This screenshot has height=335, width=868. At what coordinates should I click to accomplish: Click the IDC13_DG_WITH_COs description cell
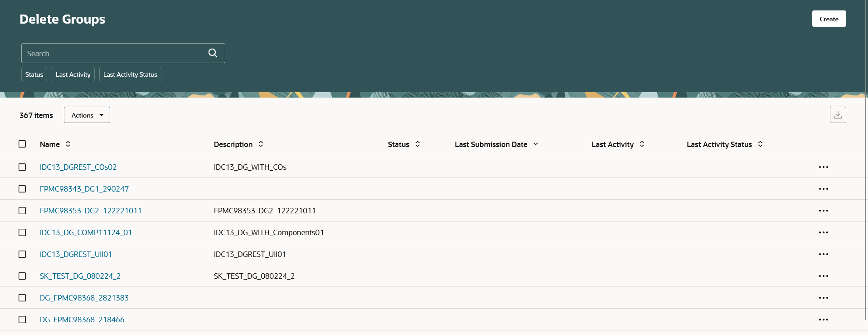(250, 167)
